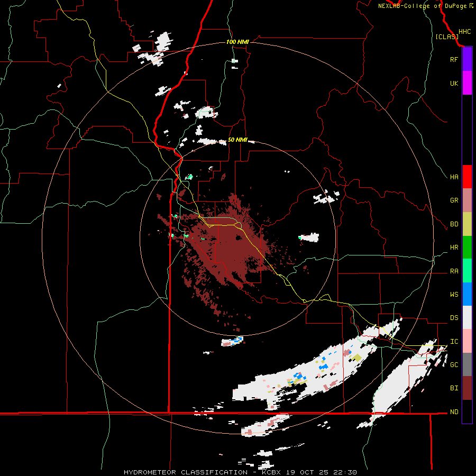Click the HA legend label

tap(454, 177)
